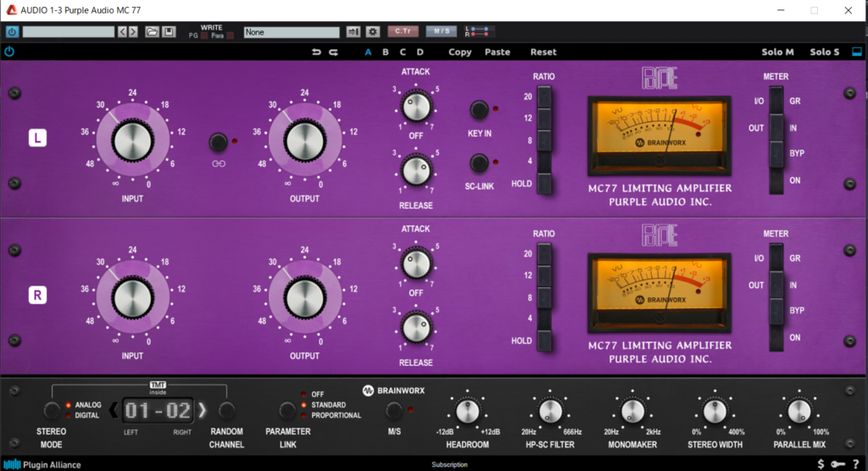Toggle the Stereo Mode analog/digital button
This screenshot has height=471, width=868.
click(52, 410)
